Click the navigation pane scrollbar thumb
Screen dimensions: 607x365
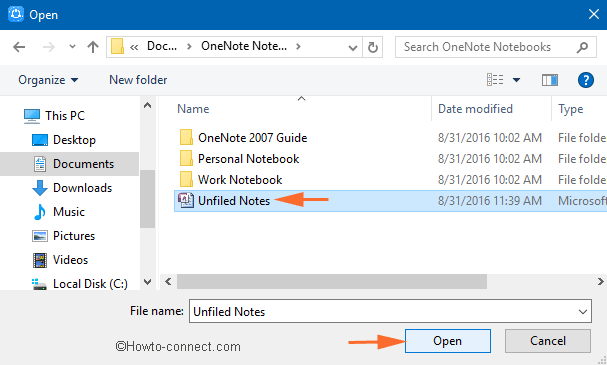[147, 199]
